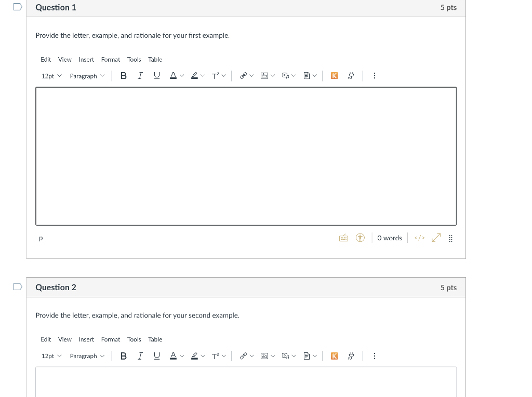Toggle bold in Question 1 editor
Image resolution: width=532 pixels, height=397 pixels.
(x=124, y=76)
